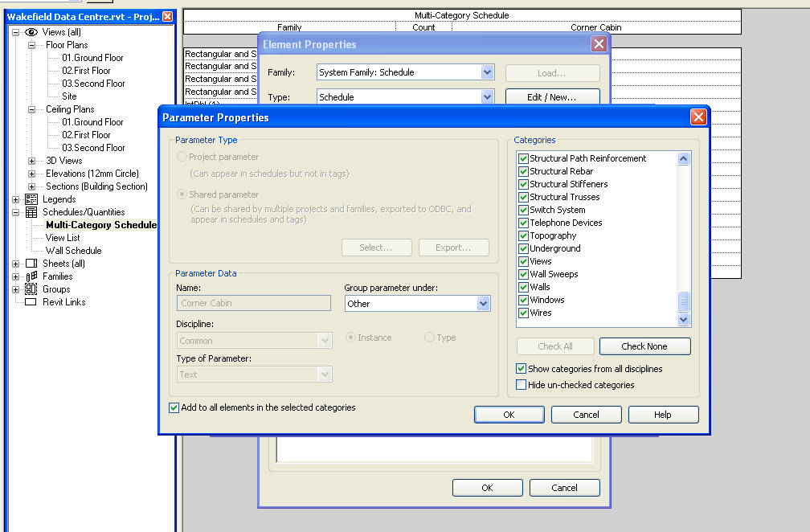The width and height of the screenshot is (810, 532).
Task: Close the Wakefield Data Centre project browser
Action: click(167, 17)
